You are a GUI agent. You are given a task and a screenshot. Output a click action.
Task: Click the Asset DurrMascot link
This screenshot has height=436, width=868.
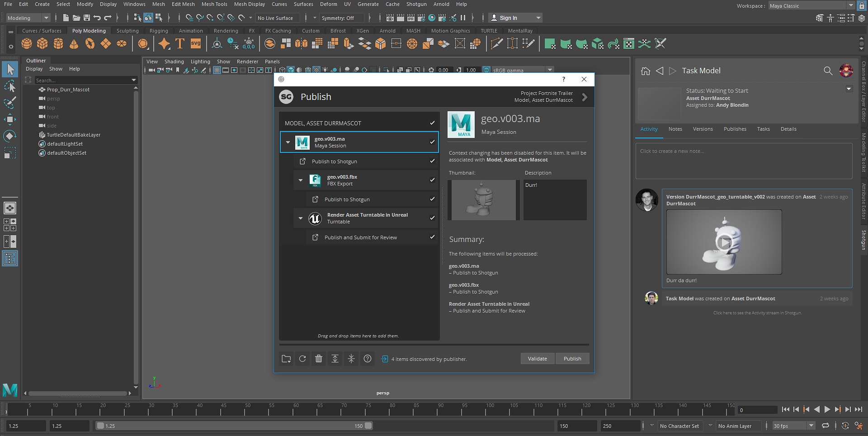708,98
